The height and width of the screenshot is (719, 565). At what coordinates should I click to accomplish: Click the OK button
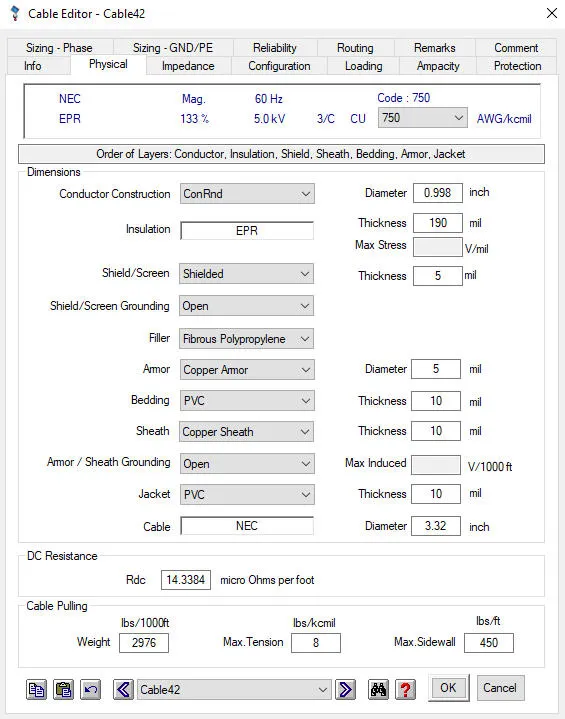[449, 688]
